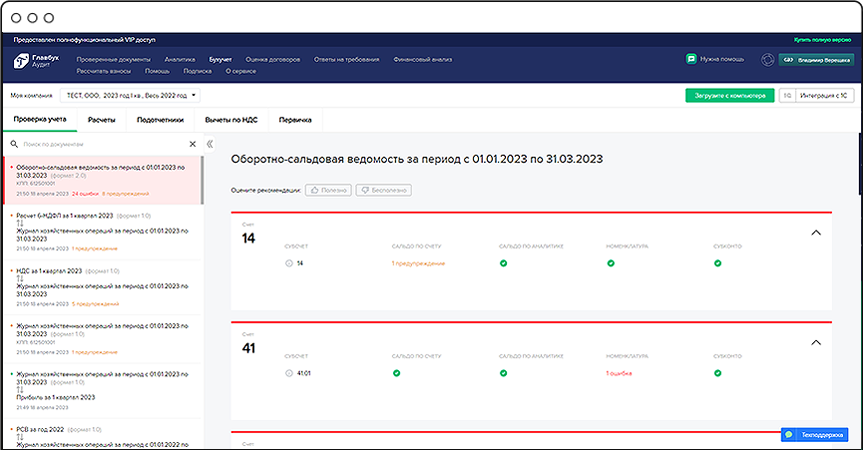Click the 24 ошибки label in first document
This screenshot has width=865, height=454.
(86, 194)
